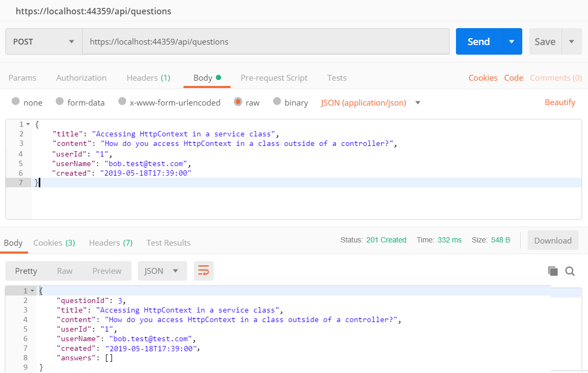588x373 pixels.
Task: Select the 'none' body type radio button
Action: click(x=16, y=102)
